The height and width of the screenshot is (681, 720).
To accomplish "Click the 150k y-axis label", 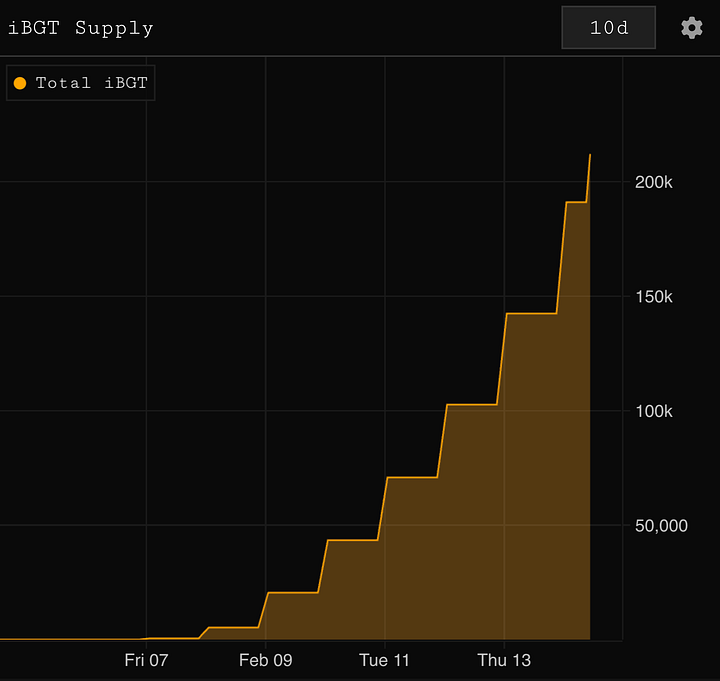I will click(x=653, y=297).
